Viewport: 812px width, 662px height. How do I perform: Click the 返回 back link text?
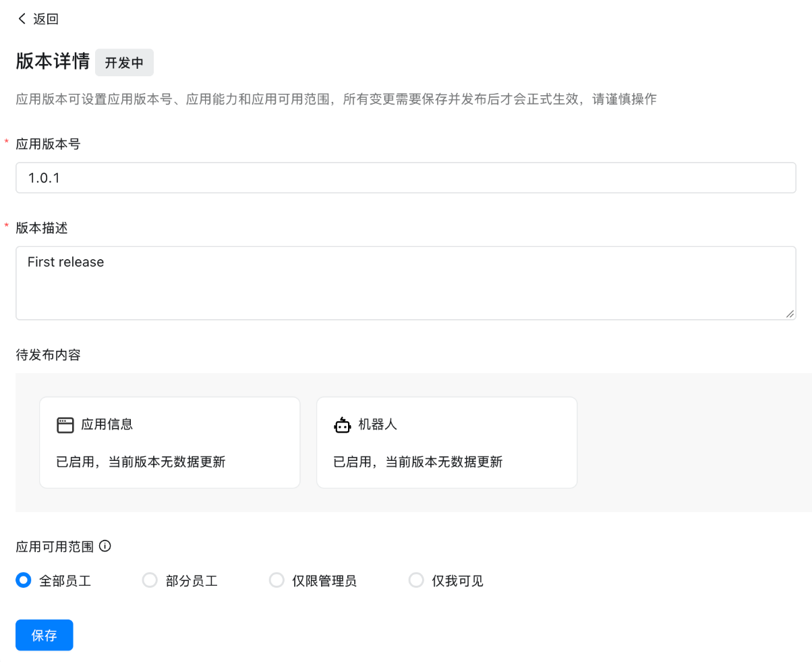[x=46, y=19]
